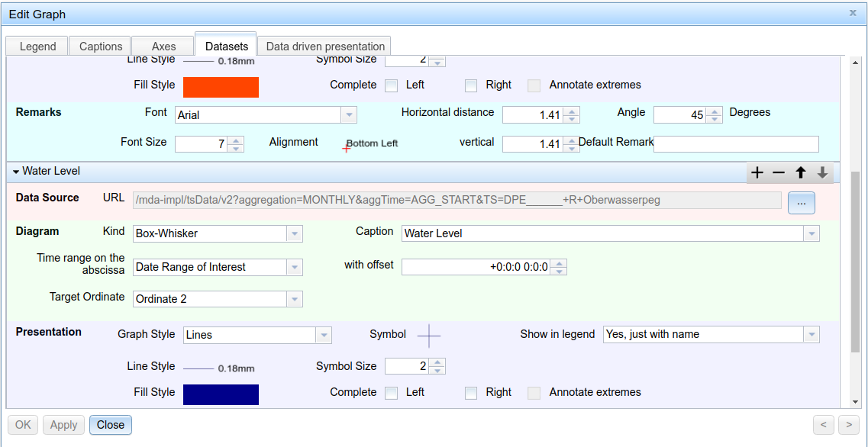Screen dimensions: 868x447
Task: Open the Data driven presentation tab
Action: point(324,46)
